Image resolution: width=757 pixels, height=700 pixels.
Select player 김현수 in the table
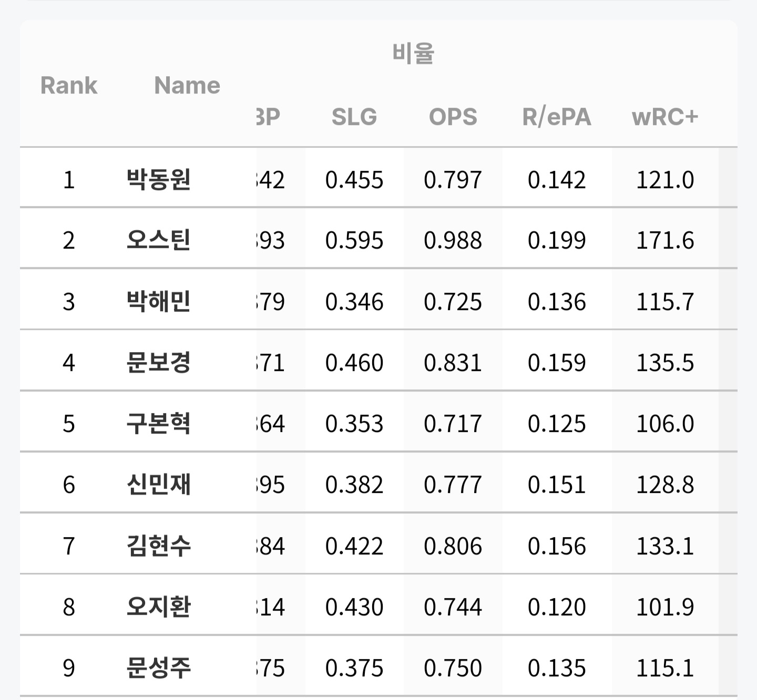[158, 545]
